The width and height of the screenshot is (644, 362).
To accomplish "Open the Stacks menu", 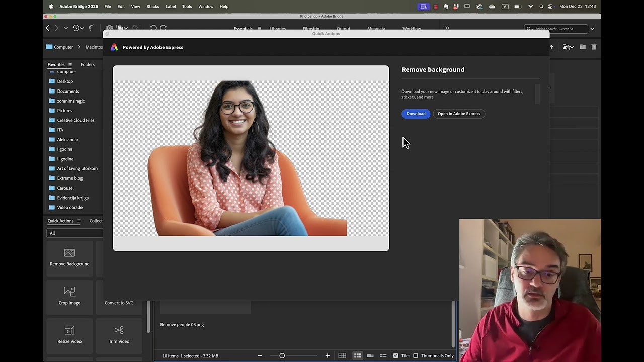I will (x=153, y=6).
